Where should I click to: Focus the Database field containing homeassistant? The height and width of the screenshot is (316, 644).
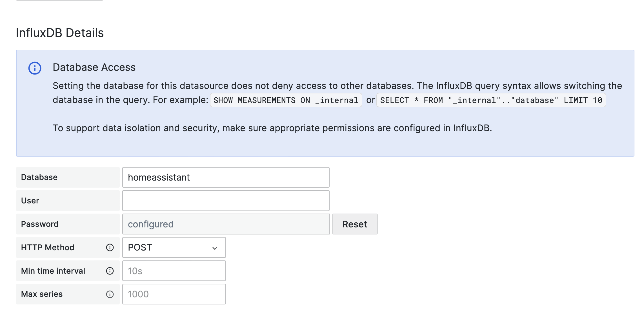click(226, 177)
